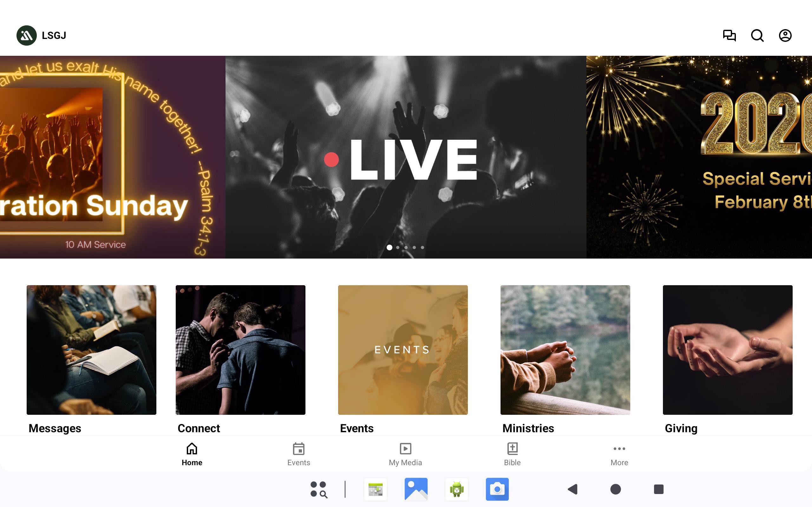
Task: Open the Events tab in bottom bar
Action: click(298, 454)
